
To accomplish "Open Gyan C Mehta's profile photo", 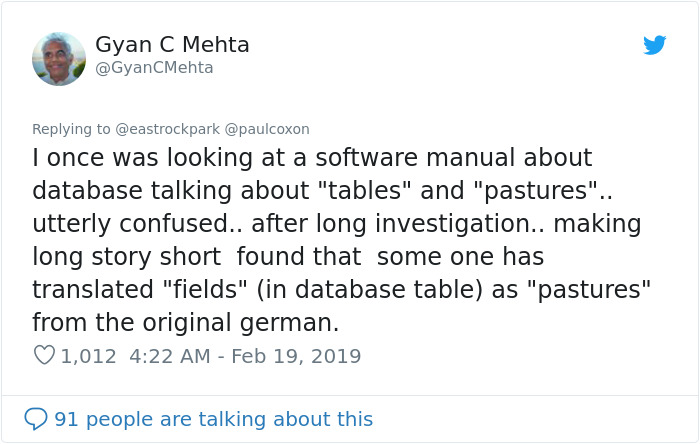I will coord(59,58).
